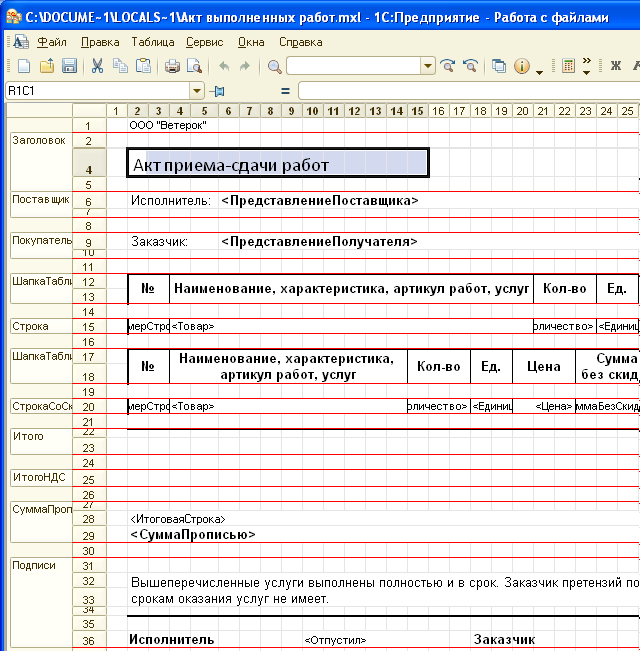Click the formula equals sign button
640x651 pixels.
(x=285, y=91)
